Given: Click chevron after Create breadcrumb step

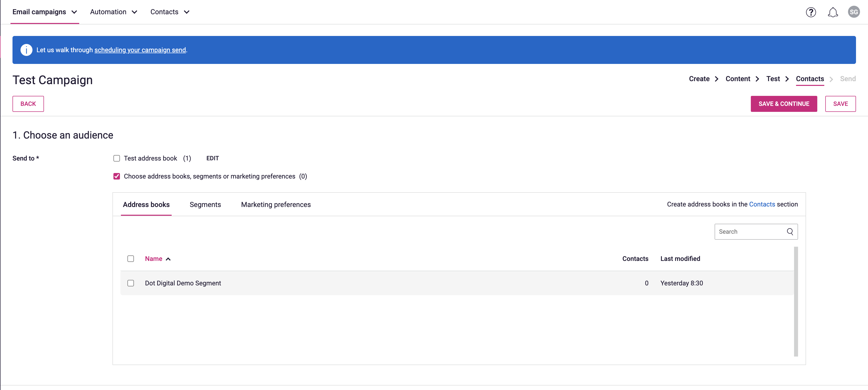Looking at the screenshot, I should click(717, 79).
